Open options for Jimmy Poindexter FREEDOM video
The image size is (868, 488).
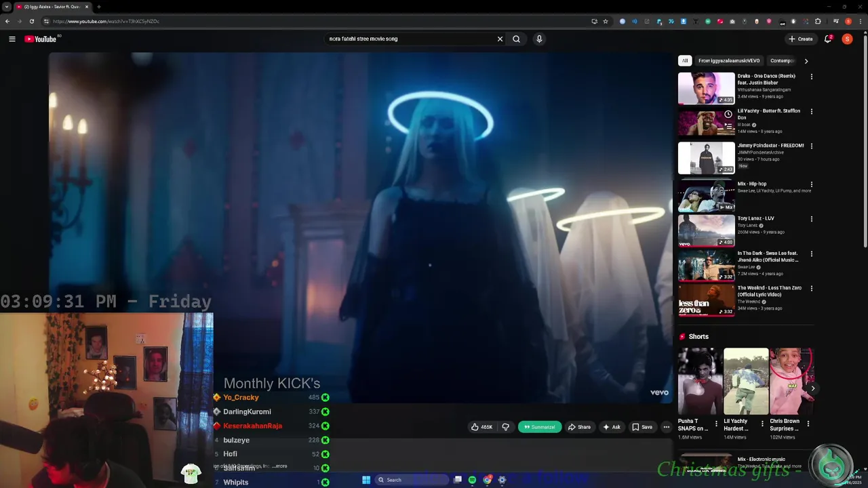coord(811,146)
